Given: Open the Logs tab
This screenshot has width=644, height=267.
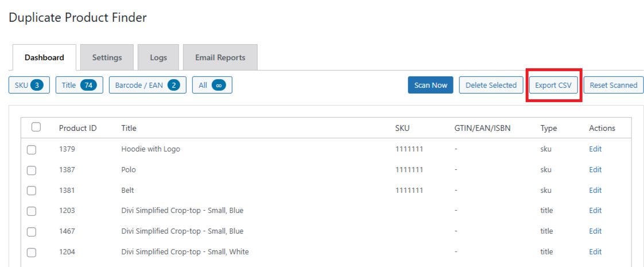Looking at the screenshot, I should [x=158, y=57].
